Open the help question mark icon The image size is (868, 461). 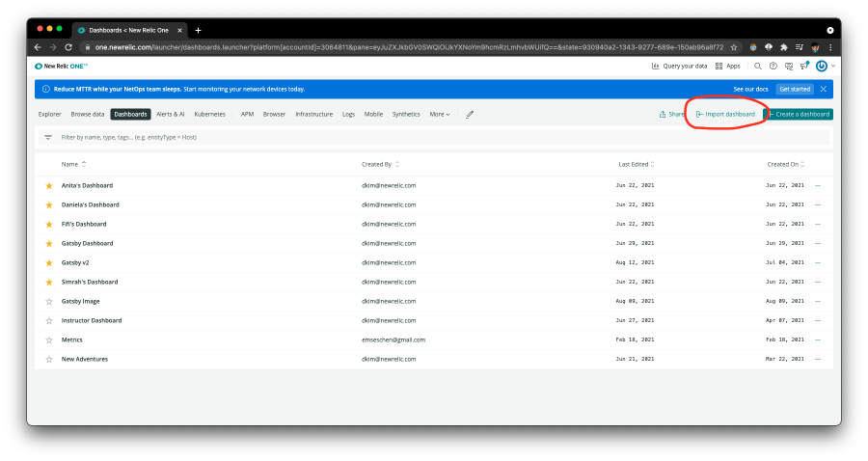click(773, 67)
